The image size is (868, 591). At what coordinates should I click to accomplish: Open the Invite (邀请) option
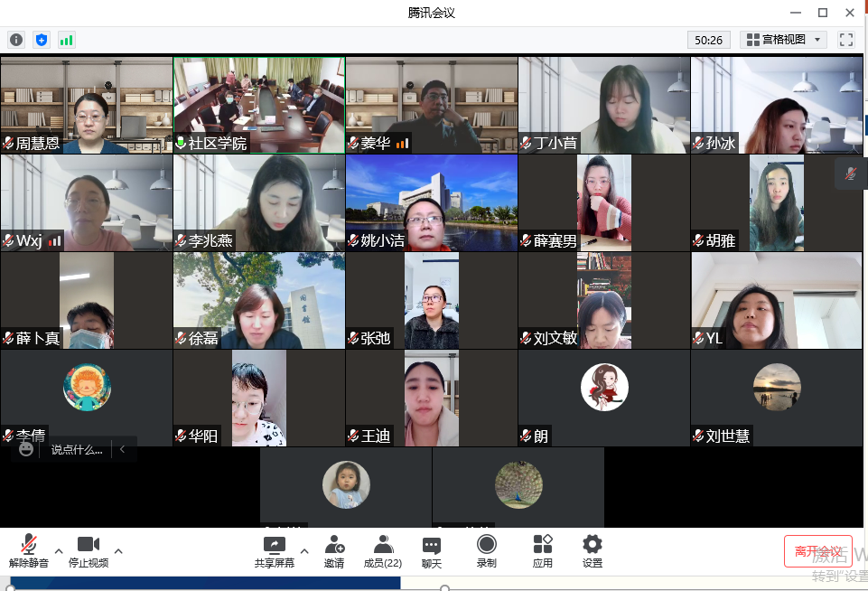[x=334, y=549]
